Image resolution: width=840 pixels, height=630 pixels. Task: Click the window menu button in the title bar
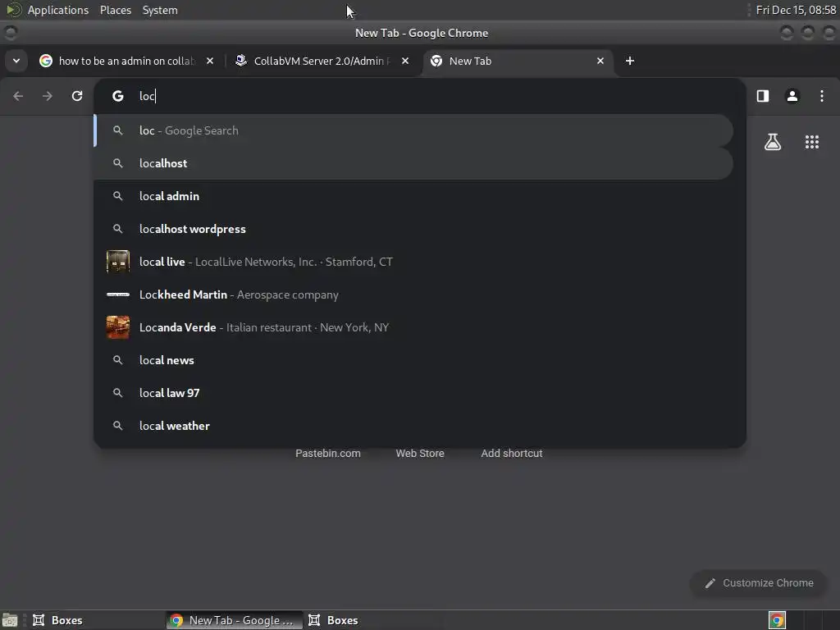[11, 33]
